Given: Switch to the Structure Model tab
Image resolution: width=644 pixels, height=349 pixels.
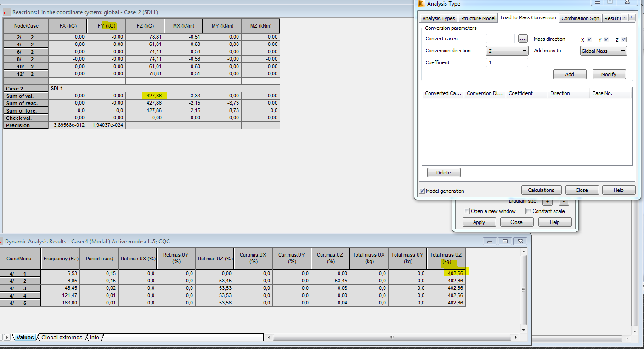Looking at the screenshot, I should point(478,18).
